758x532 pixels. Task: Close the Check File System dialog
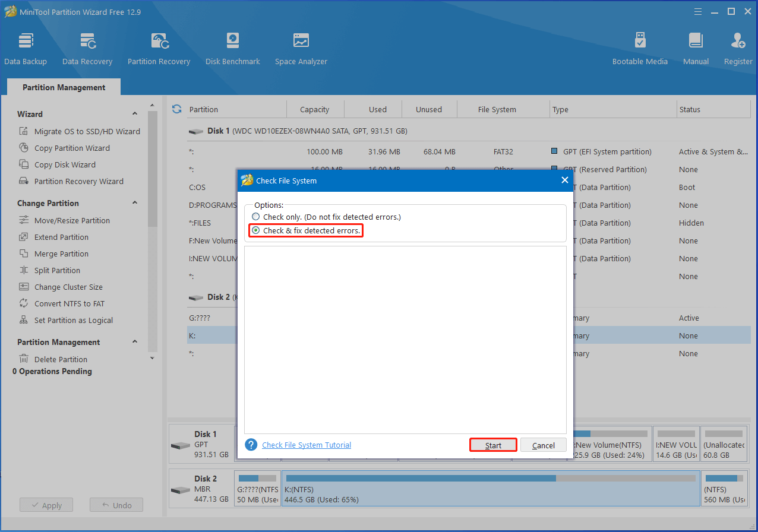point(564,180)
